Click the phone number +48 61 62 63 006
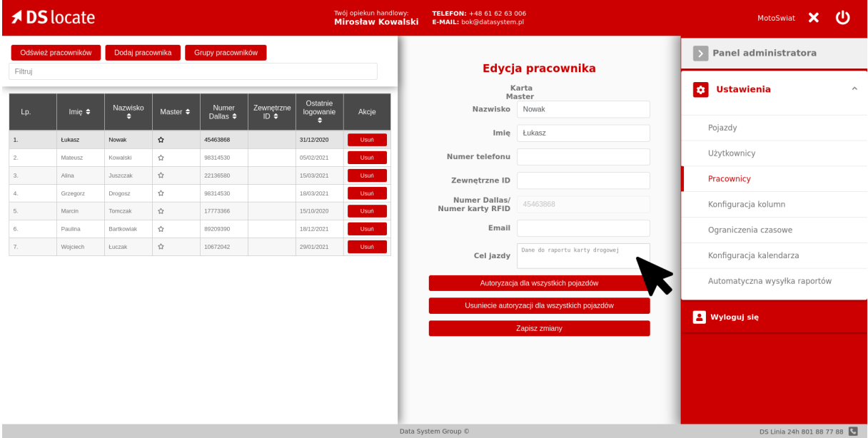This screenshot has width=868, height=438. pyautogui.click(x=497, y=13)
